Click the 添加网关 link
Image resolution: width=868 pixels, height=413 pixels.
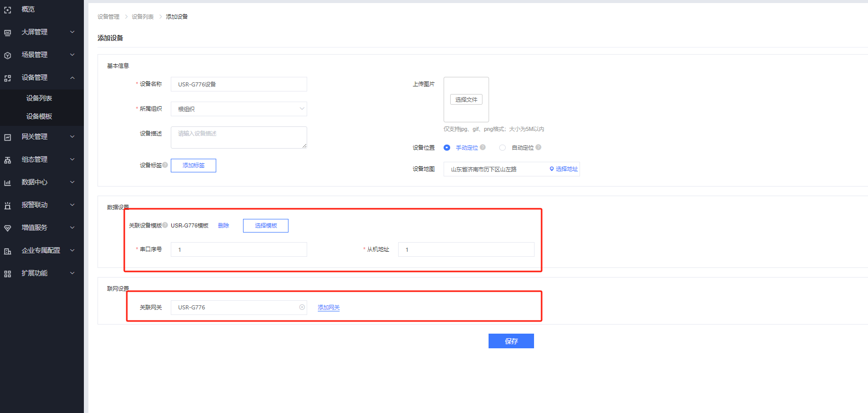click(x=328, y=307)
